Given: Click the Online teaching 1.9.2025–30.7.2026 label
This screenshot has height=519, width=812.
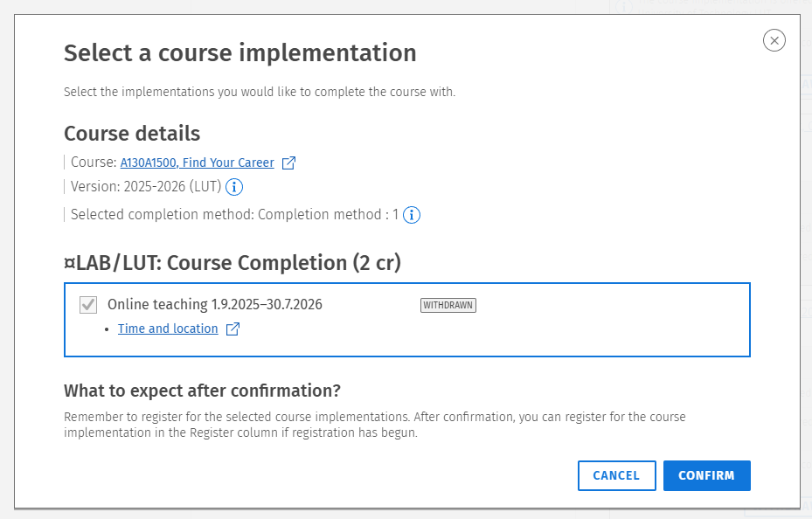Looking at the screenshot, I should (x=214, y=304).
